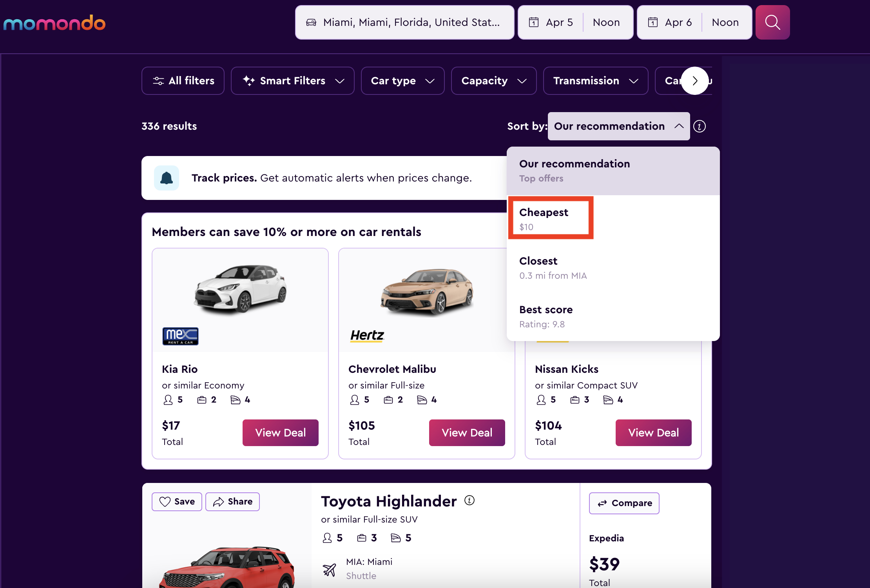The width and height of the screenshot is (870, 588).
Task: Expand the Smart Filters dropdown
Action: 293,81
